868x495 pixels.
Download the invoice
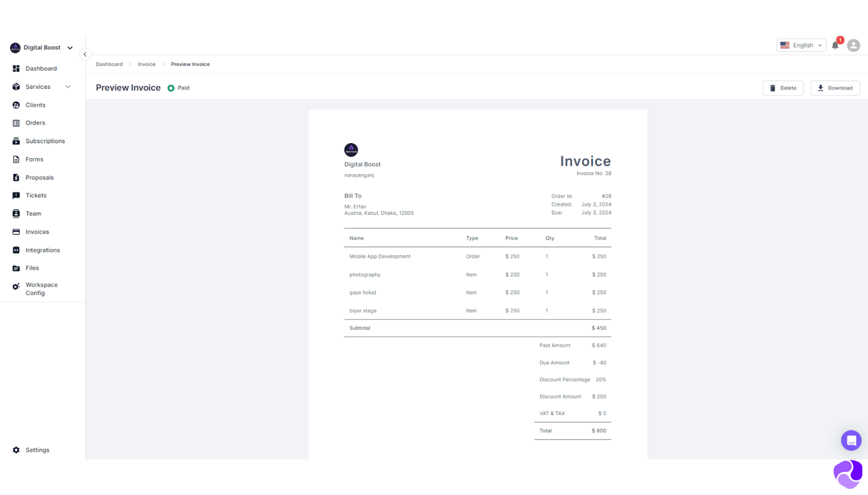coord(835,87)
